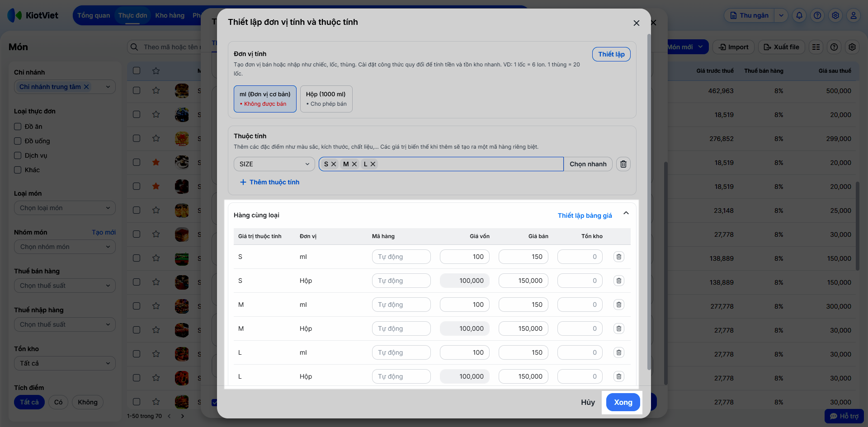The image size is (868, 427).
Task: Collapse the Hàng cùng loại section
Action: (x=626, y=213)
